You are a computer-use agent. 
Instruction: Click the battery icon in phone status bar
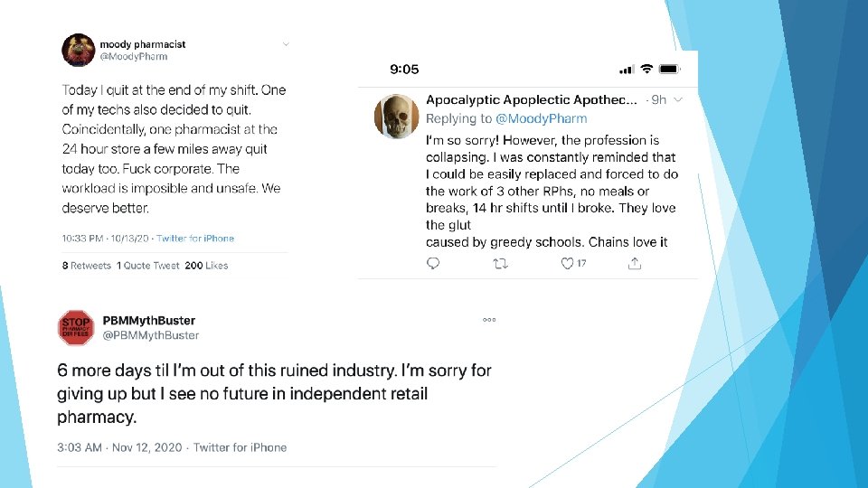pyautogui.click(x=670, y=69)
